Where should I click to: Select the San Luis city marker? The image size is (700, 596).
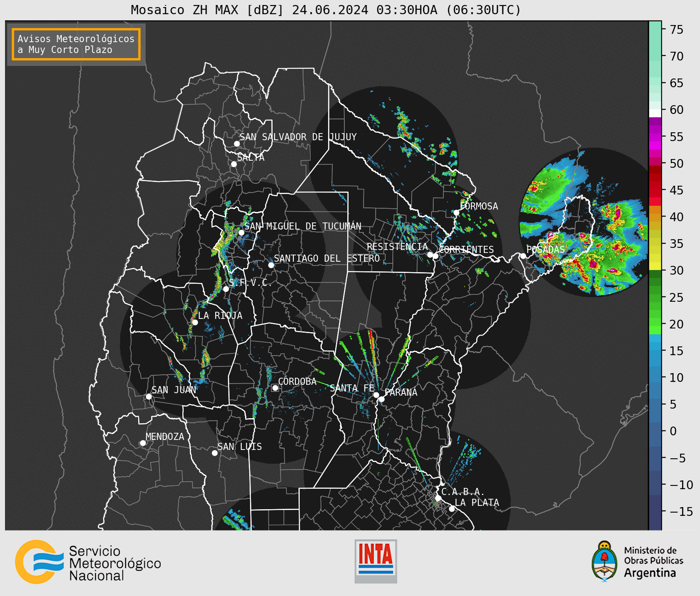click(215, 453)
